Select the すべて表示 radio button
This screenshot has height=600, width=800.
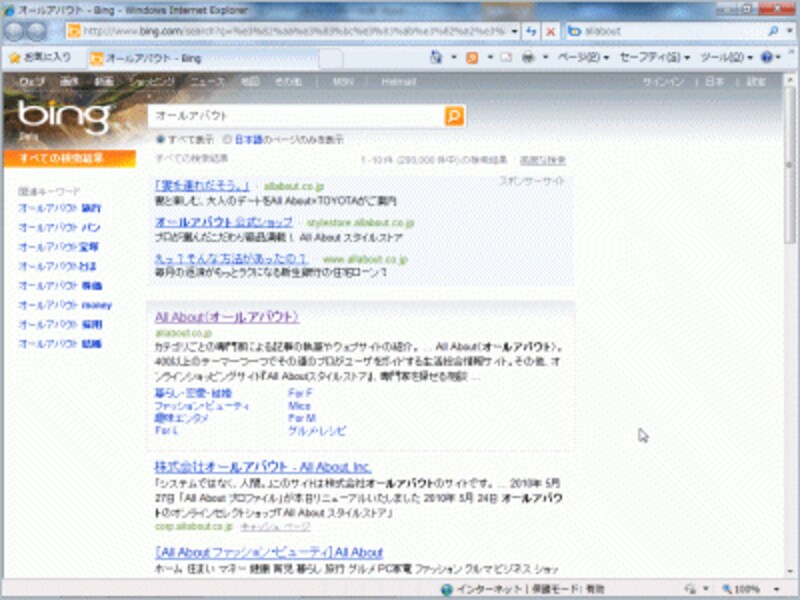click(x=161, y=139)
